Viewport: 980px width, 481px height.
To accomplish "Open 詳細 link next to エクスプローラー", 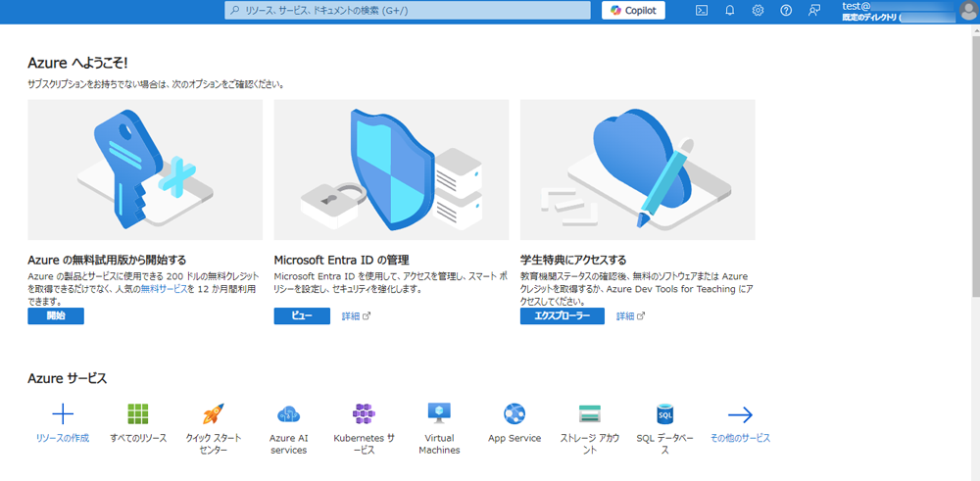I will pyautogui.click(x=630, y=316).
